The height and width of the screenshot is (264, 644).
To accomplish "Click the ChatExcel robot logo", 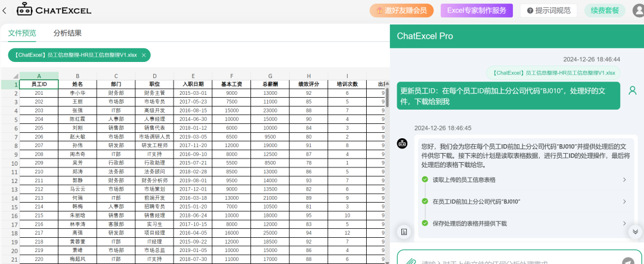I will tap(24, 10).
